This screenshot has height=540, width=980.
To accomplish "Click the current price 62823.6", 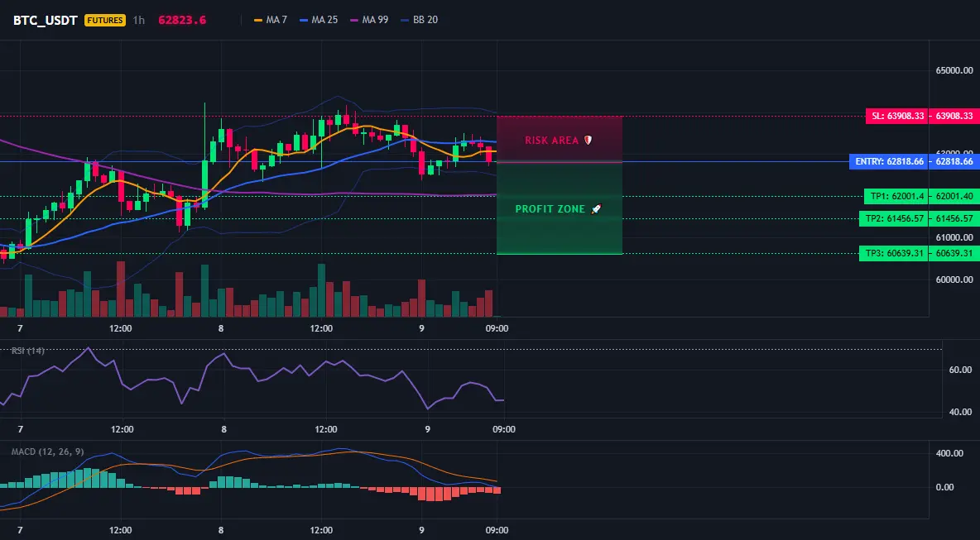I will coord(182,20).
